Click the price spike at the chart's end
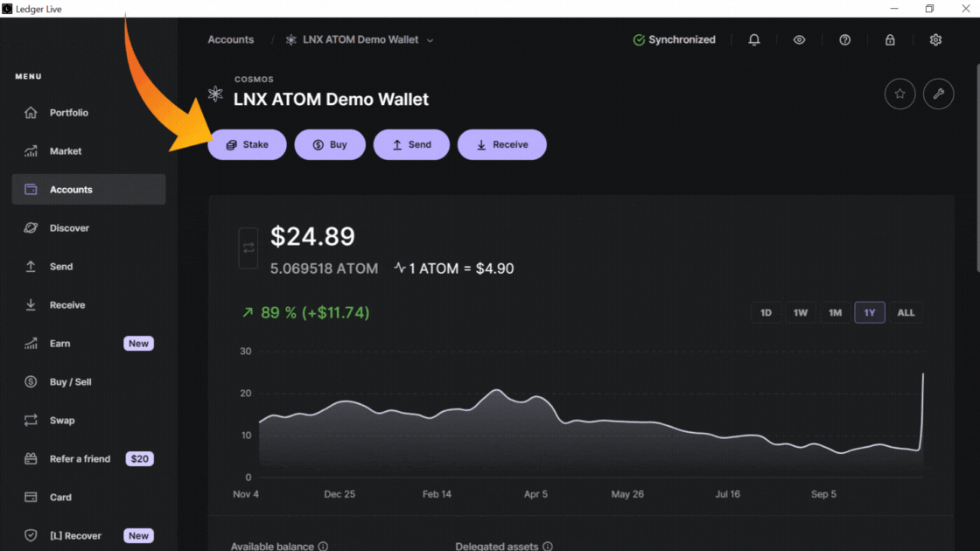Viewport: 980px width, 551px height. 923,374
